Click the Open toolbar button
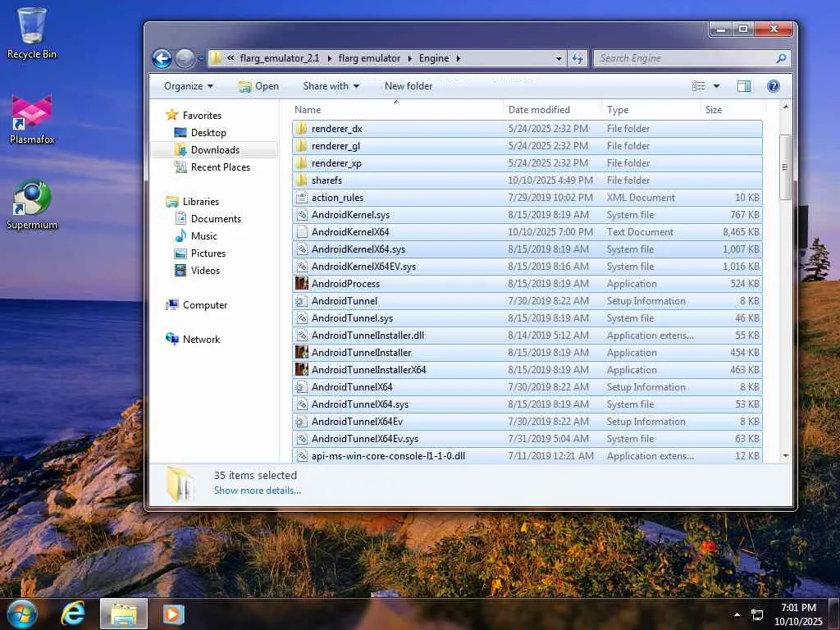This screenshot has width=840, height=630. click(x=259, y=86)
